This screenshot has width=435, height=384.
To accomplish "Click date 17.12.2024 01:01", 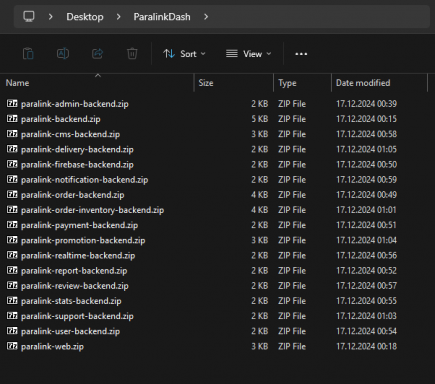I will pyautogui.click(x=366, y=210).
